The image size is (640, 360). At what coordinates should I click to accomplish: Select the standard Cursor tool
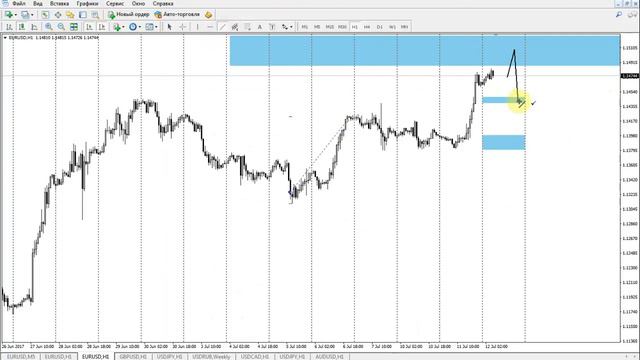click(170, 27)
